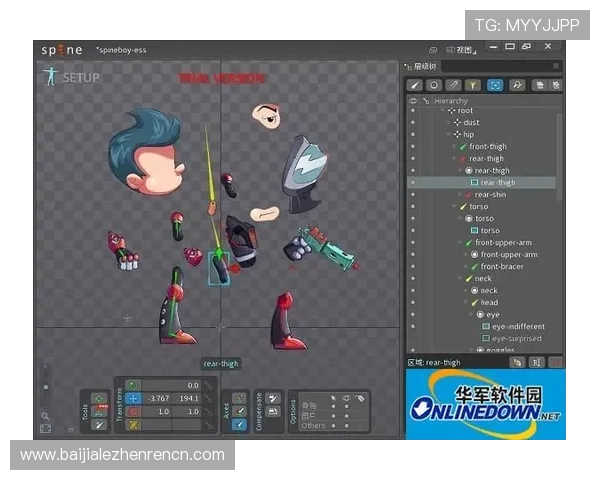Click the yellow filter icon in tree toolbar
This screenshot has width=600, height=480.
[473, 85]
